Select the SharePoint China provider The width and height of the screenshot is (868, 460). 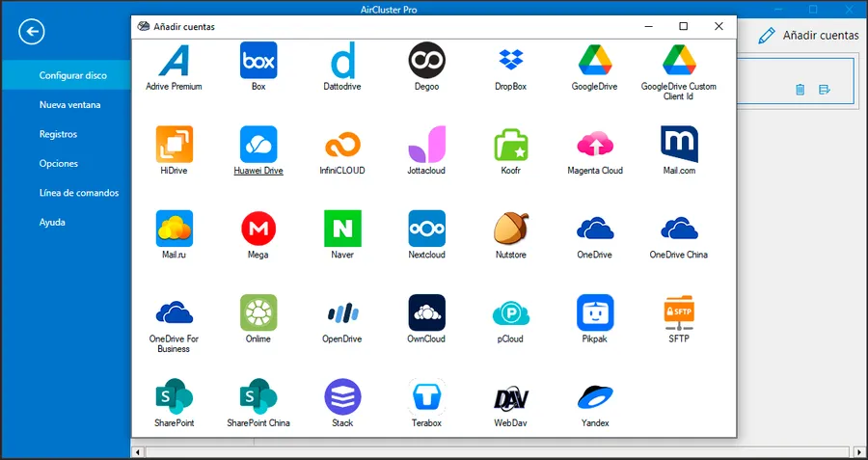pos(258,396)
